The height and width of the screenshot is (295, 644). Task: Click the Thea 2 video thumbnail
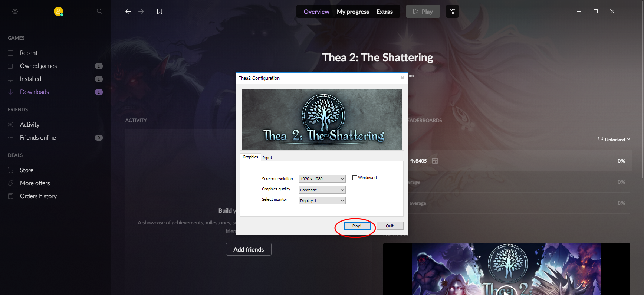506,269
